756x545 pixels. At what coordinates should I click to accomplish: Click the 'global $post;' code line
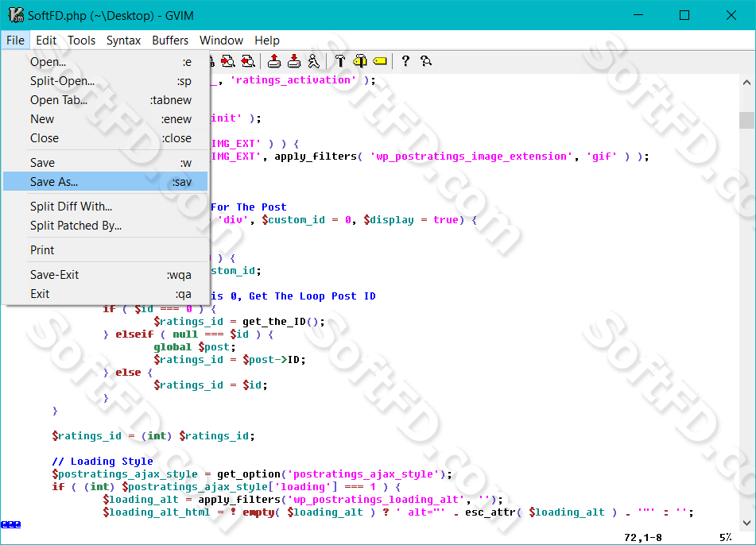(195, 347)
